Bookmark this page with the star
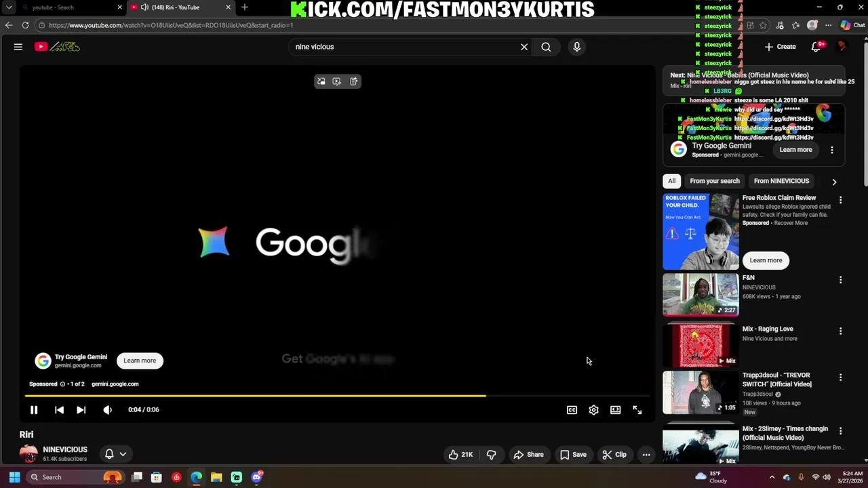Screen dimensions: 868x488 [x=764, y=25]
